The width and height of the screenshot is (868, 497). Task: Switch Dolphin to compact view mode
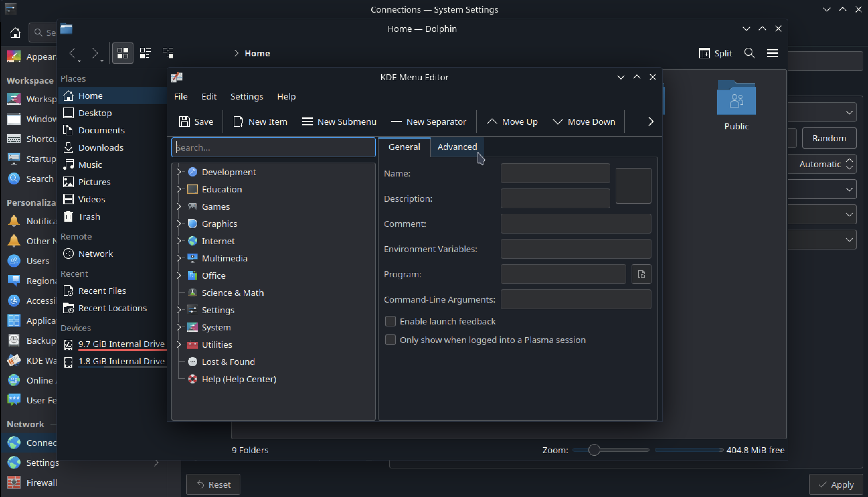(x=145, y=53)
